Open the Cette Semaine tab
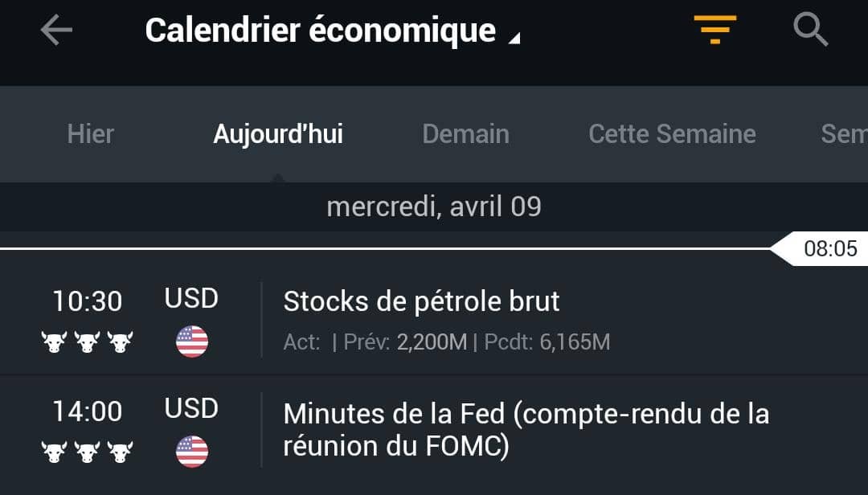 (672, 134)
